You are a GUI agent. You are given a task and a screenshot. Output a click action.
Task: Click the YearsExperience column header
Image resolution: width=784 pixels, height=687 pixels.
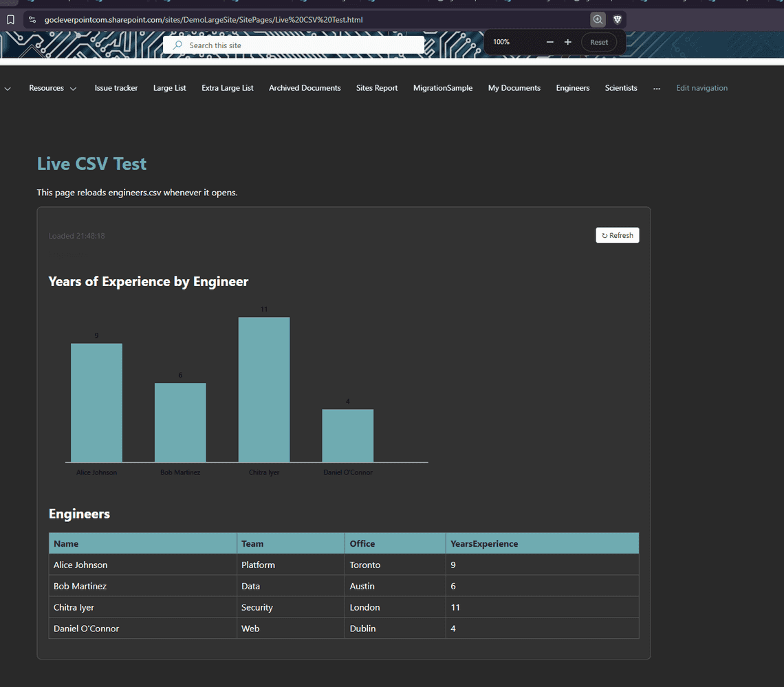click(x=542, y=543)
